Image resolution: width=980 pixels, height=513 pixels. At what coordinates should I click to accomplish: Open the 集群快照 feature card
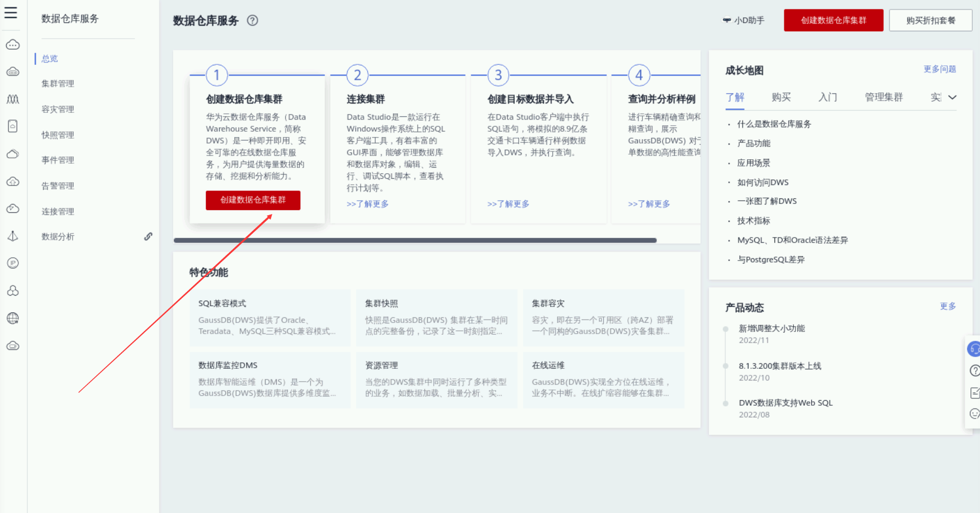click(437, 317)
